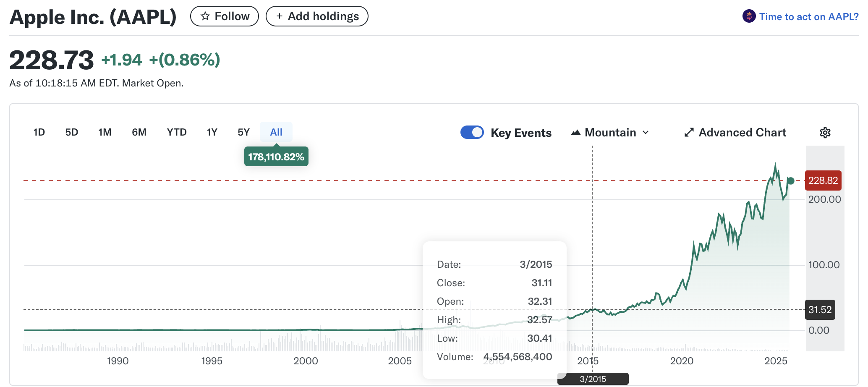868x387 pixels.
Task: Click the star icon in Follow button
Action: (205, 16)
